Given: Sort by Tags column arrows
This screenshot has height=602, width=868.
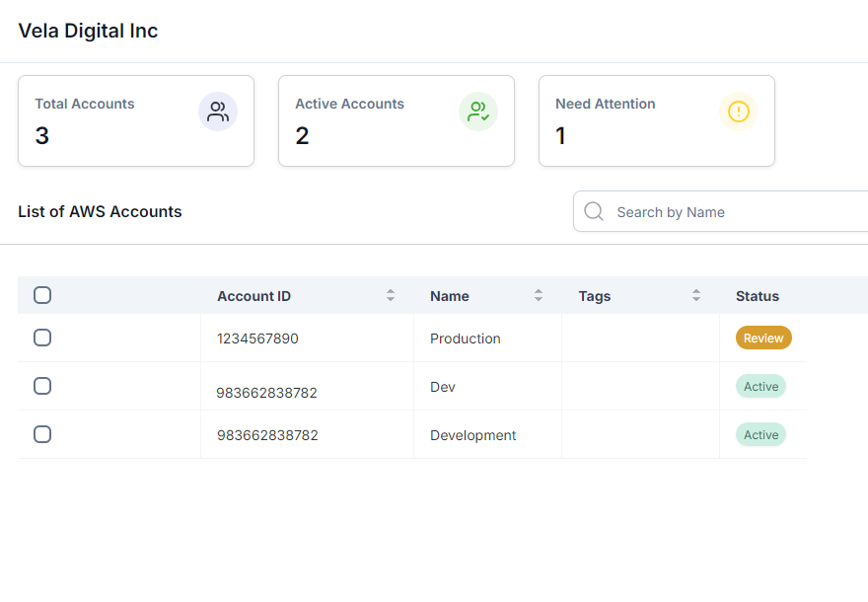Looking at the screenshot, I should pos(696,295).
